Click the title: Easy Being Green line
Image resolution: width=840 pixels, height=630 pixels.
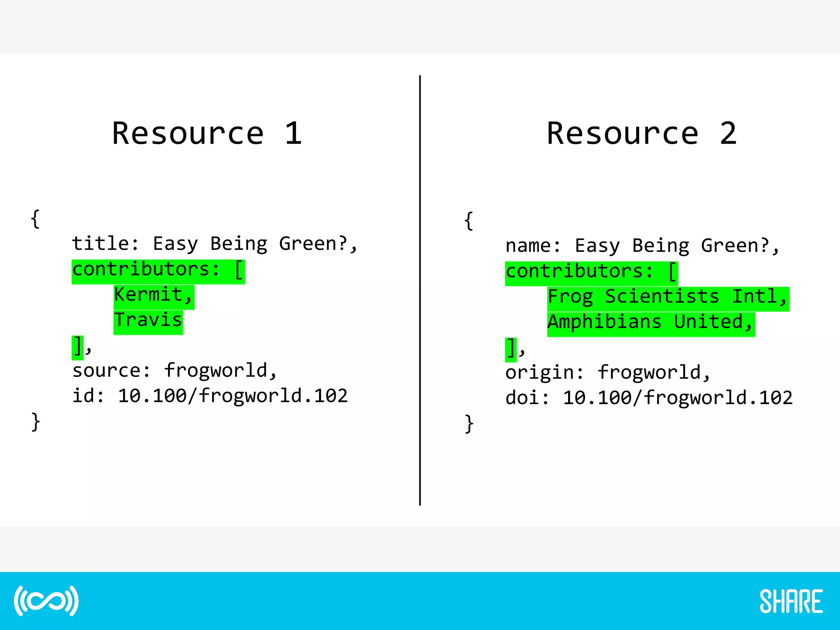click(x=215, y=244)
